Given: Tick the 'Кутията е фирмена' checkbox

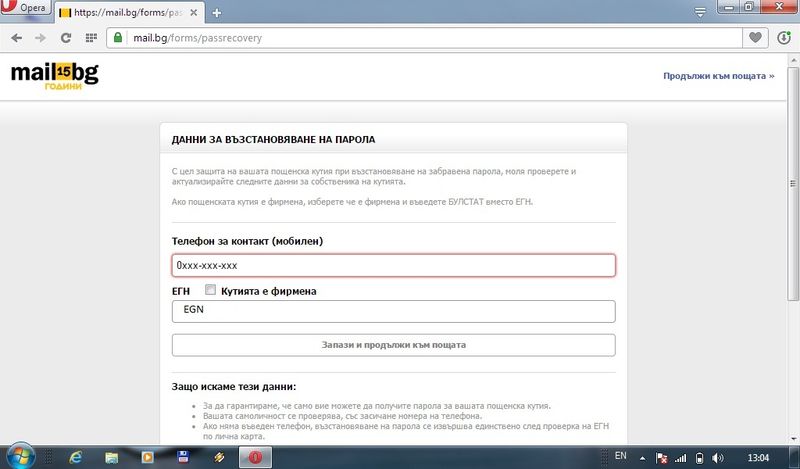Looking at the screenshot, I should coord(210,290).
